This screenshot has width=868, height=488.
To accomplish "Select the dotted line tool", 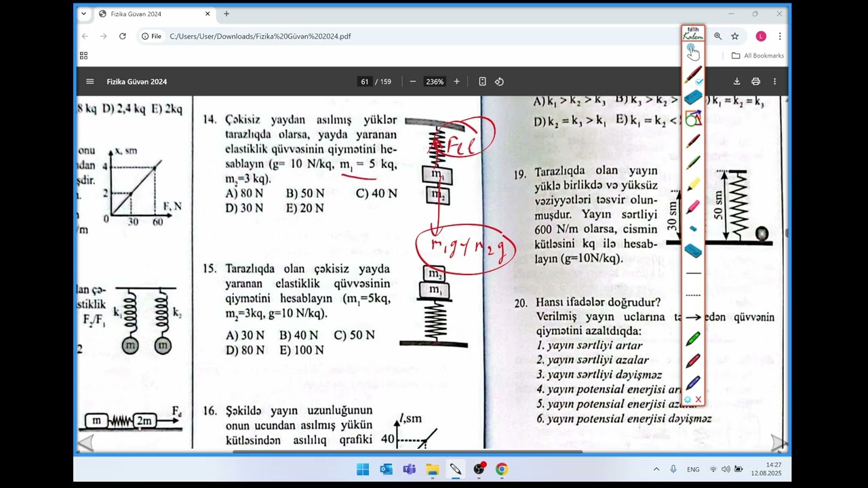I will click(693, 296).
